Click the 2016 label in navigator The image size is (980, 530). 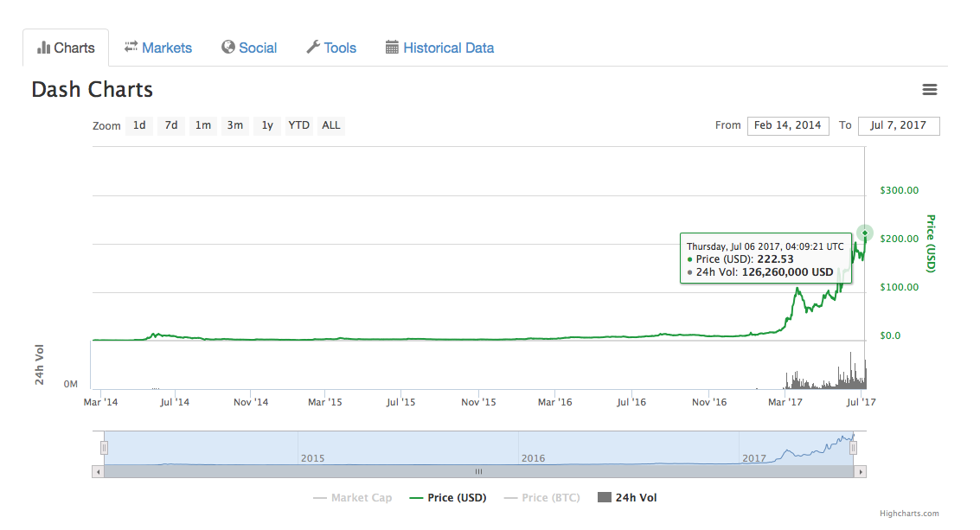533,459
